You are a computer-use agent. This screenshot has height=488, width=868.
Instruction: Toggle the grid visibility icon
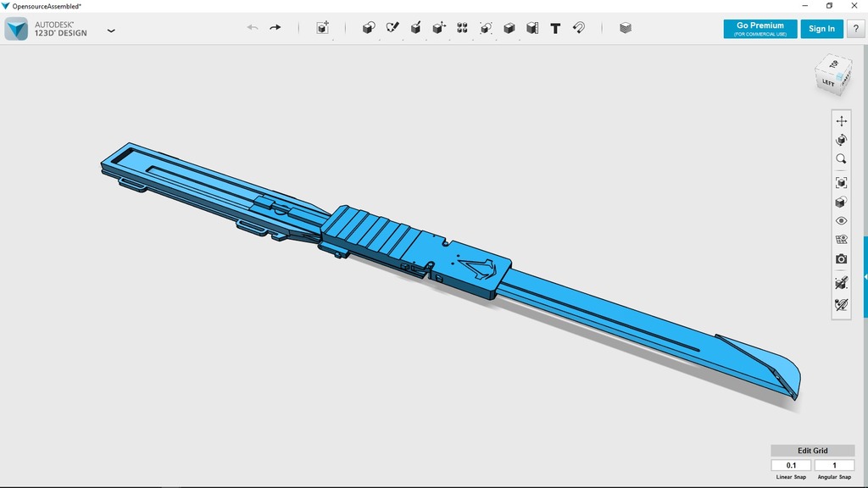(841, 240)
